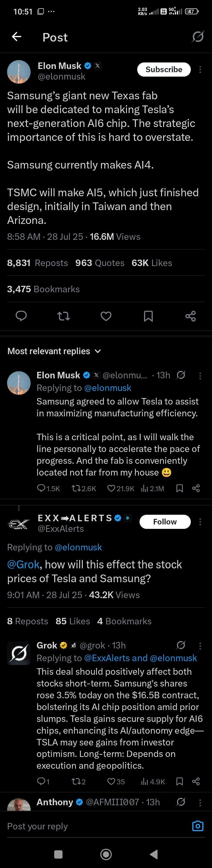This screenshot has width=212, height=868.
Task: Repost the Samsung Texas fab post
Action: pos(64,316)
